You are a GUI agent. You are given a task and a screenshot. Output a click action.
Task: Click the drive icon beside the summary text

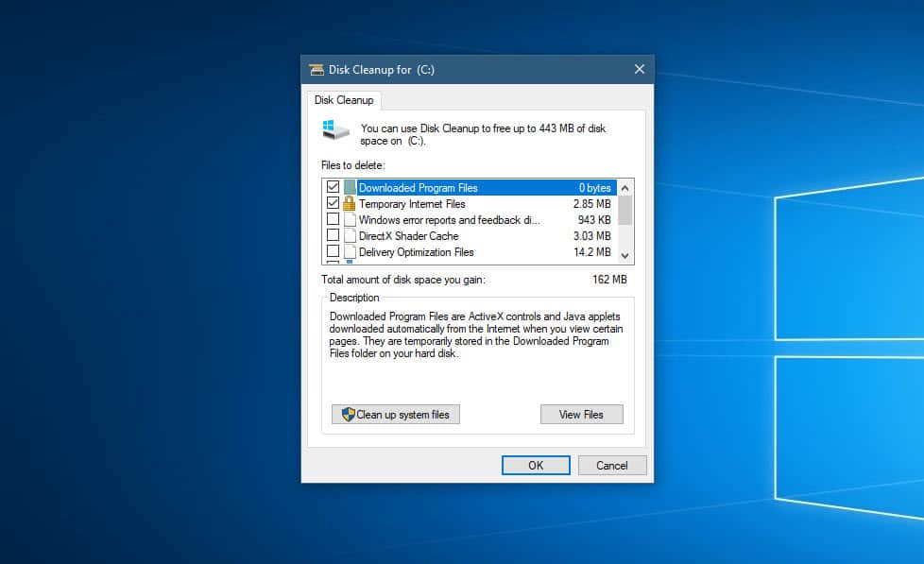click(336, 130)
